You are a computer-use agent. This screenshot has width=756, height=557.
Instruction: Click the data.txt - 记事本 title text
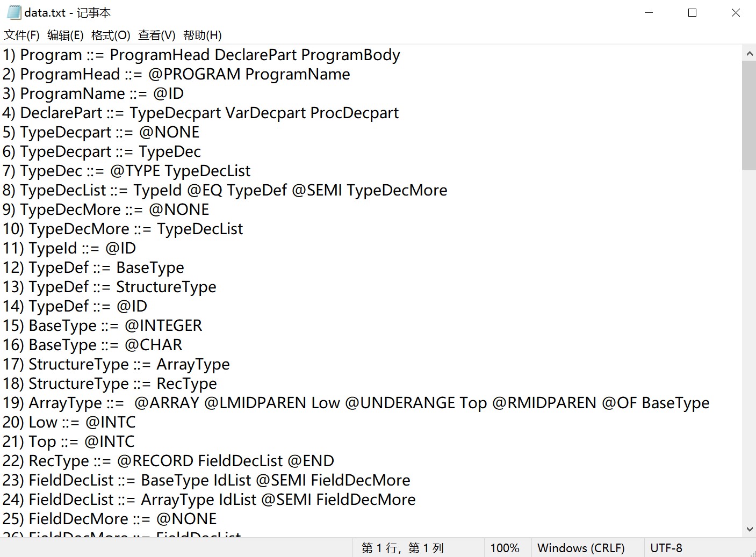[x=68, y=12]
